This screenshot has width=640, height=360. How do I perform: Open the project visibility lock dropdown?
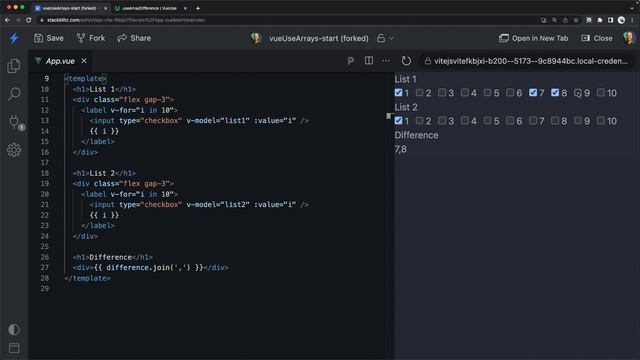[385, 38]
